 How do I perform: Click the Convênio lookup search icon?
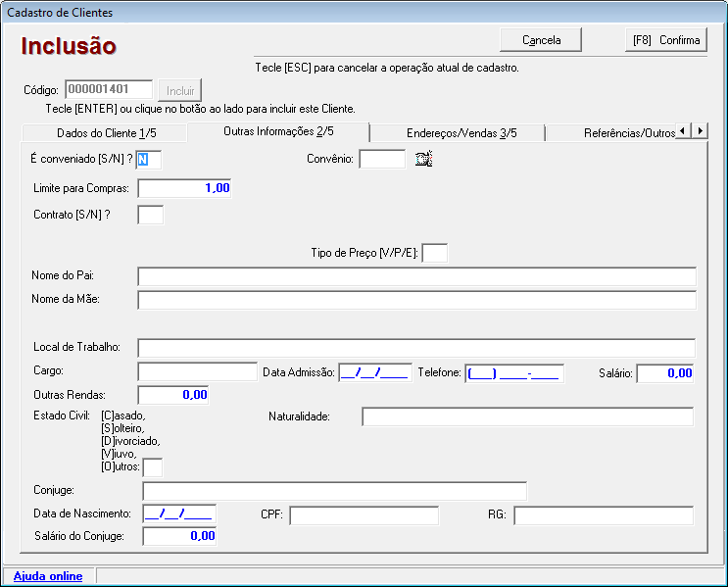pos(423,159)
